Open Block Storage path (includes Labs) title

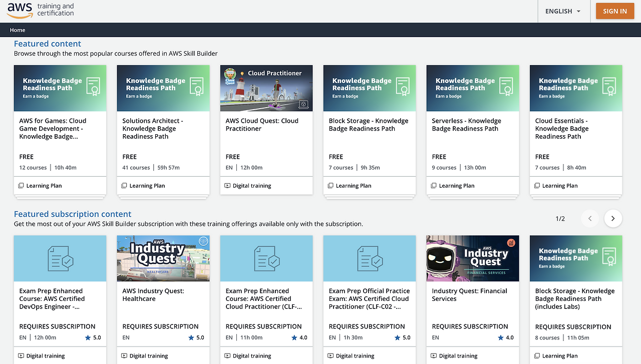(x=575, y=299)
